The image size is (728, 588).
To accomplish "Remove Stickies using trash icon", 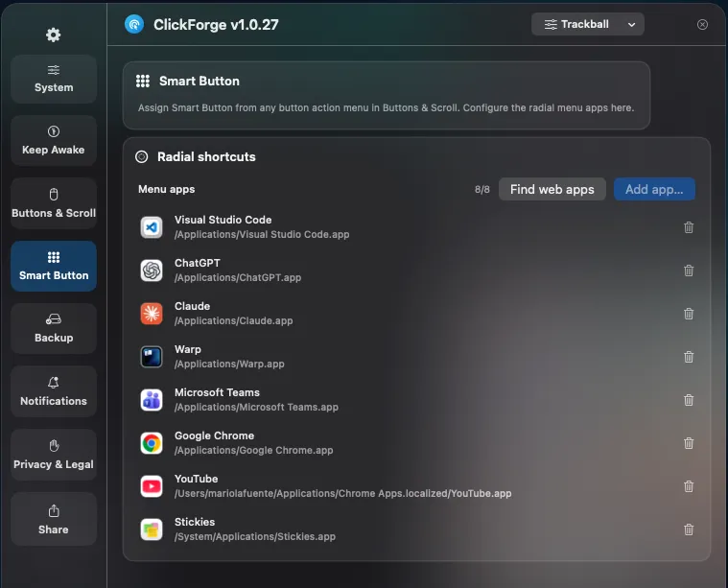I will coord(689,529).
